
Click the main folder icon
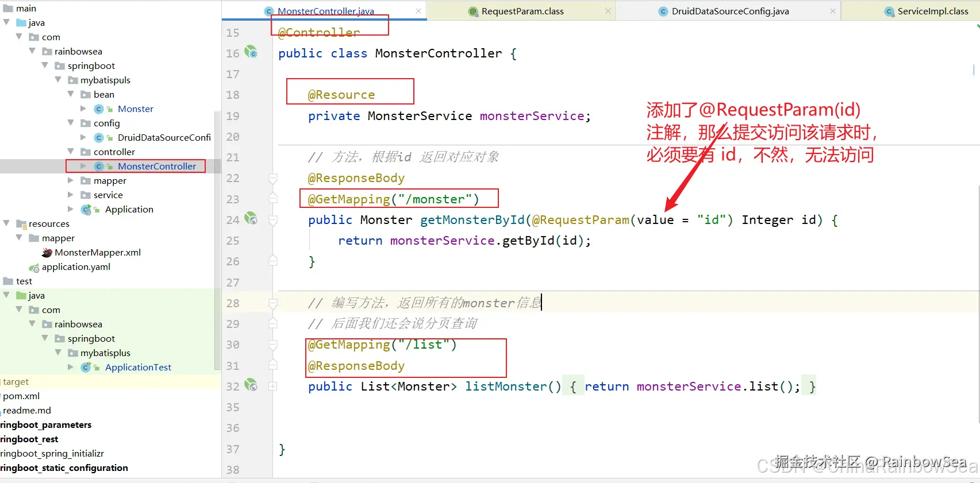8,9
